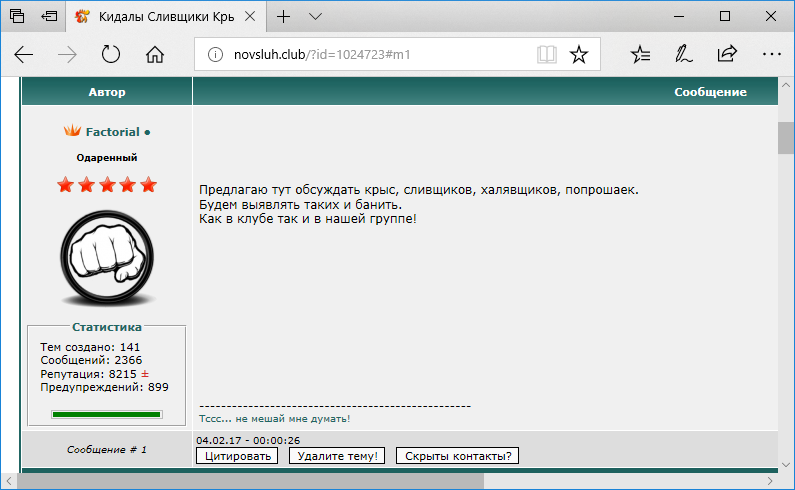This screenshot has height=490, width=795.
Task: Toggle Reading view book icon
Action: (546, 55)
